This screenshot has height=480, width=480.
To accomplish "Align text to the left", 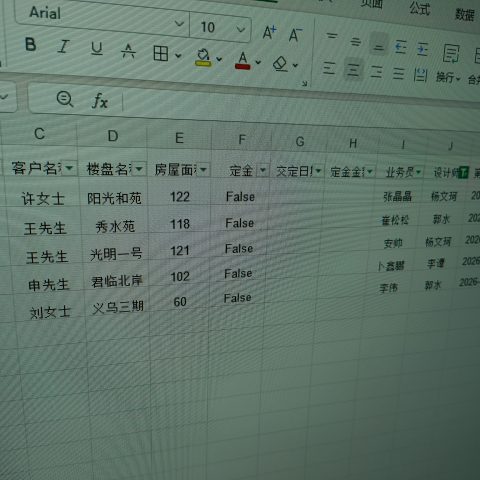I will 329,68.
